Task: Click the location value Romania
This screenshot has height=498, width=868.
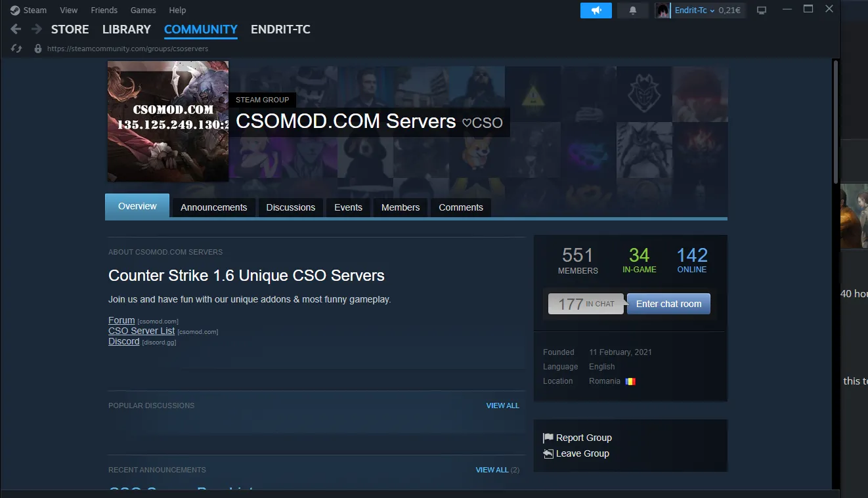Action: pos(605,381)
